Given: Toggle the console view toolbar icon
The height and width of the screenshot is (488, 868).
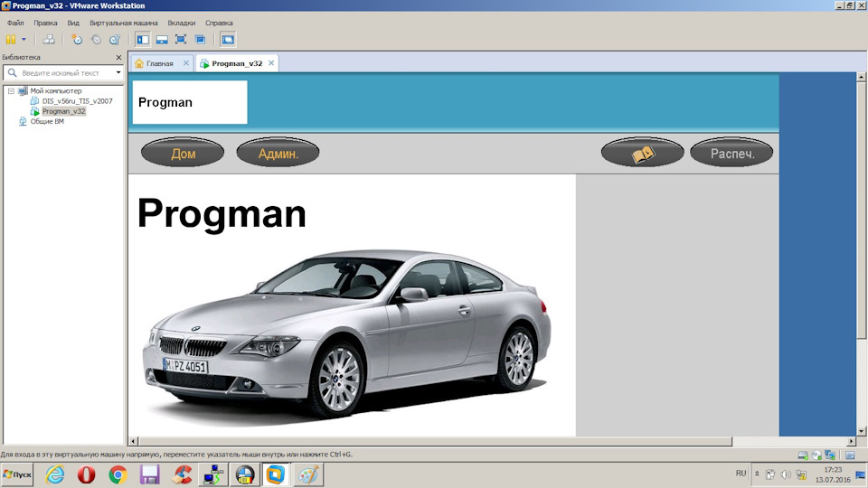Looking at the screenshot, I should click(x=228, y=39).
